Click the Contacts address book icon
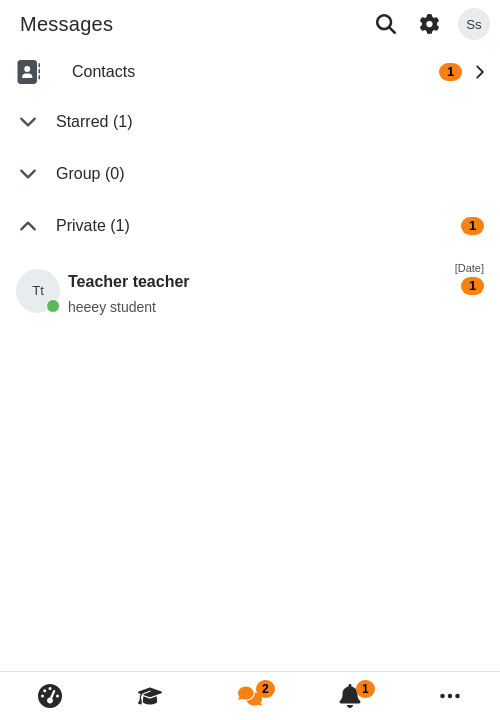Screen dimensions: 500x720 [x=28, y=72]
